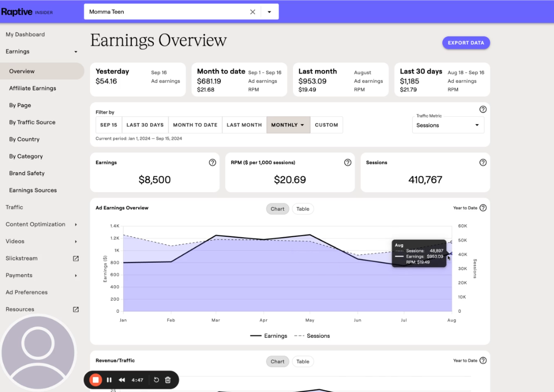The height and width of the screenshot is (392, 554).
Task: Open the site selector dropdown arrow
Action: (269, 12)
